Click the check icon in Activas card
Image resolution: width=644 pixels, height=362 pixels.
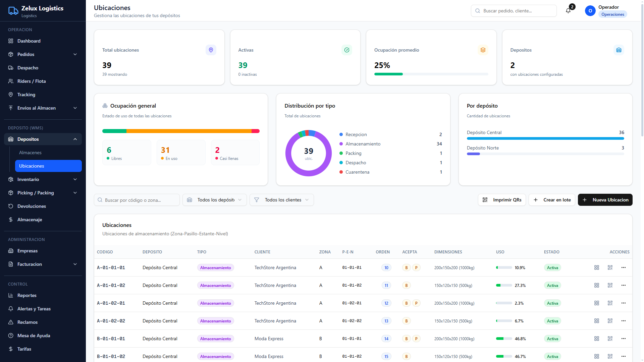(347, 50)
